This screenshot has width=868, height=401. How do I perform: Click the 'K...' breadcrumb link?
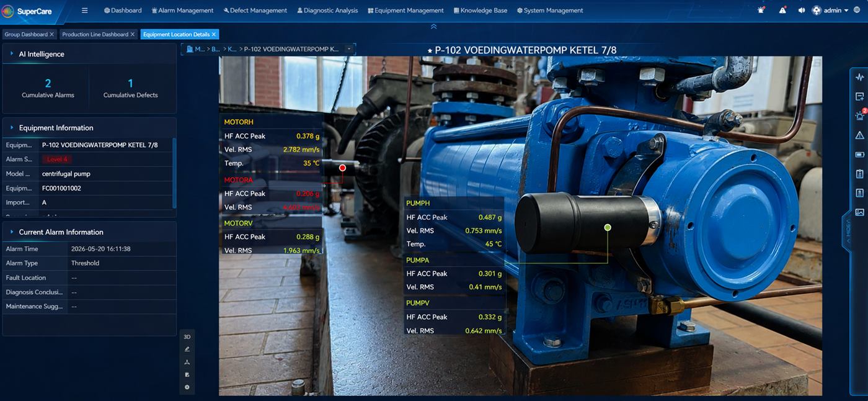tap(232, 49)
